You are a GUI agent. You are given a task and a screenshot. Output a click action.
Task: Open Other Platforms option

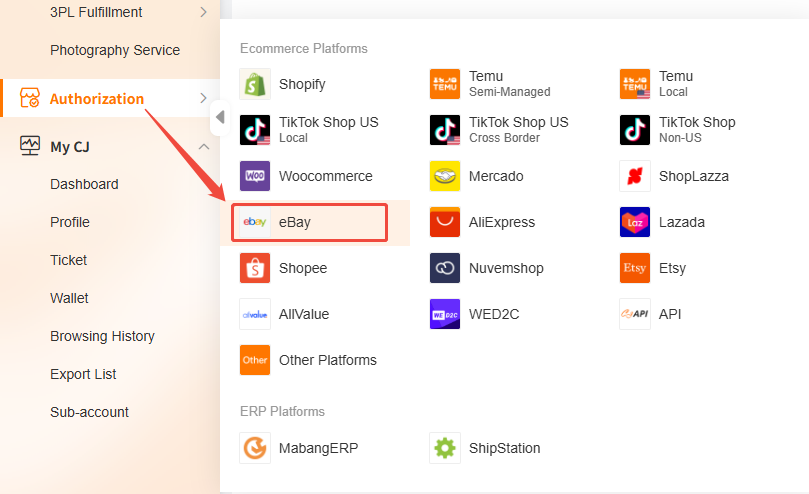[x=327, y=360]
